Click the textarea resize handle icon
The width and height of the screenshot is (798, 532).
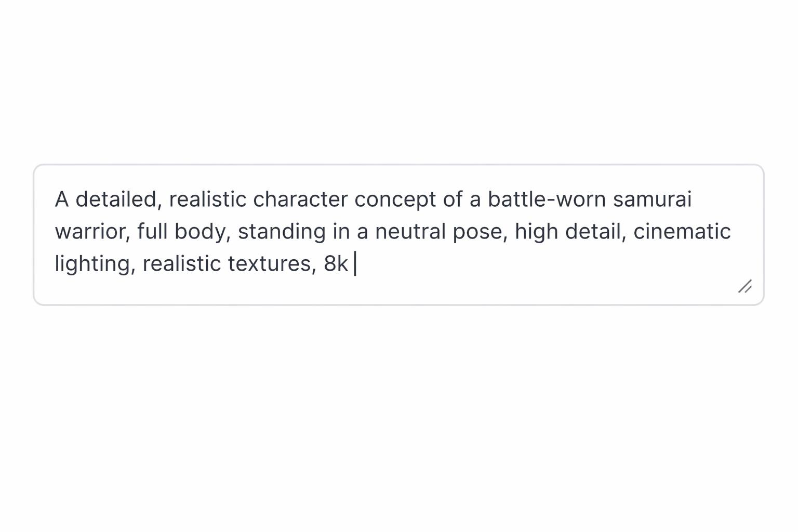(x=745, y=286)
